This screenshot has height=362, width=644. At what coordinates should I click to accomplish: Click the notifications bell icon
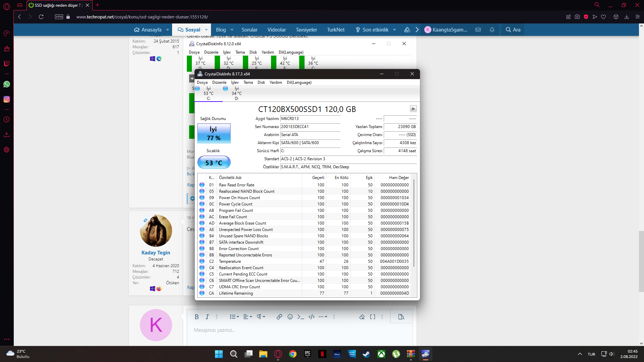(492, 29)
